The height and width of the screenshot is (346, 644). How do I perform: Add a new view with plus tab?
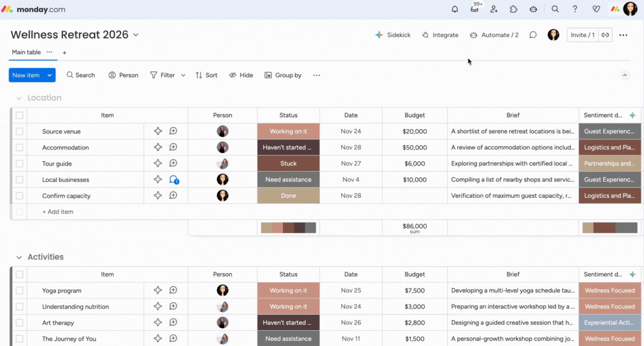point(64,53)
